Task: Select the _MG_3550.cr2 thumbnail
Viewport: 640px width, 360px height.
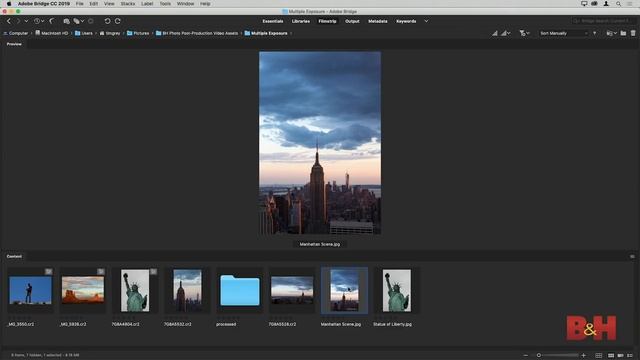Action: click(x=31, y=290)
